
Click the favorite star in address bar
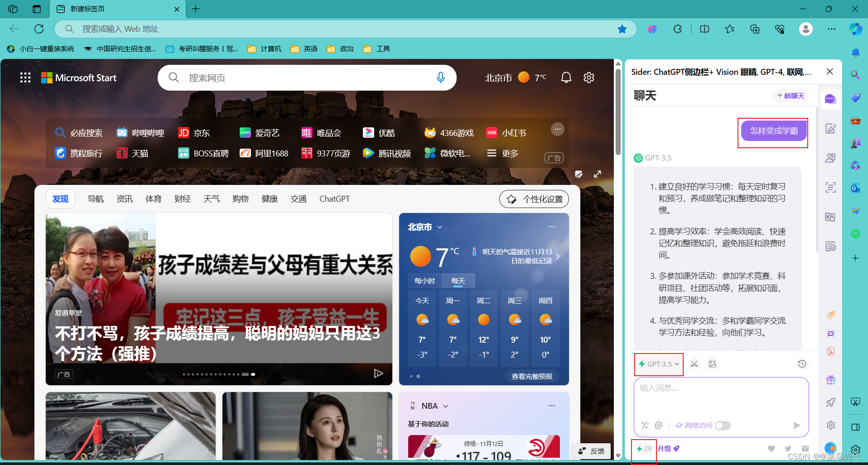(x=622, y=29)
